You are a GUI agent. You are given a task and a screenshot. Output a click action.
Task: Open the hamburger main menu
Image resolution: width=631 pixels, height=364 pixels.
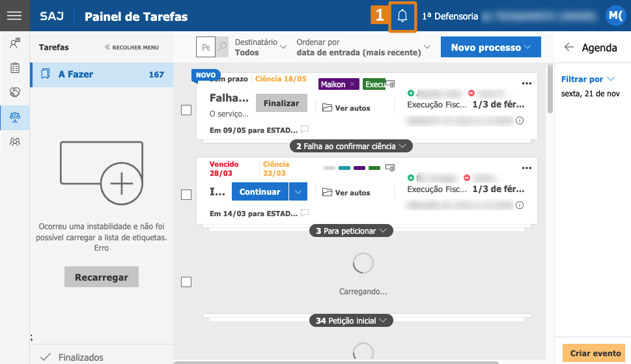point(14,16)
